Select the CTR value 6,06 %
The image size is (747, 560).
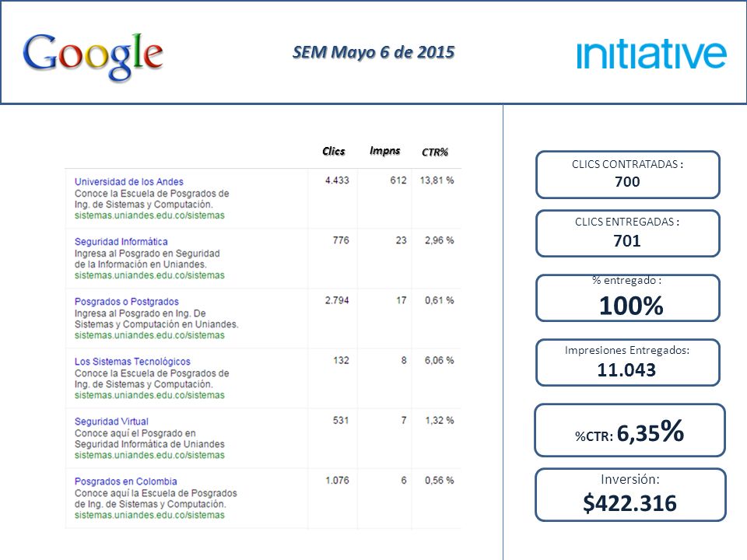(439, 360)
